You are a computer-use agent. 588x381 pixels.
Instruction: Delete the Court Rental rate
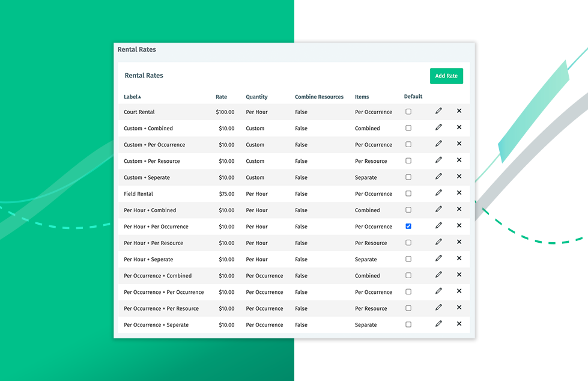459,111
